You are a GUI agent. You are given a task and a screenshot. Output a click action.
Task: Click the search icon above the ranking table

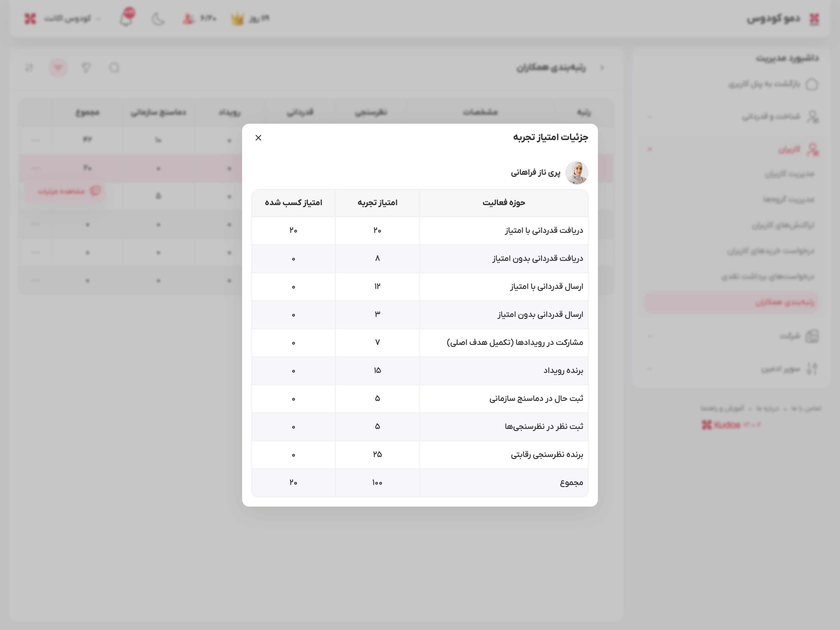tap(114, 68)
